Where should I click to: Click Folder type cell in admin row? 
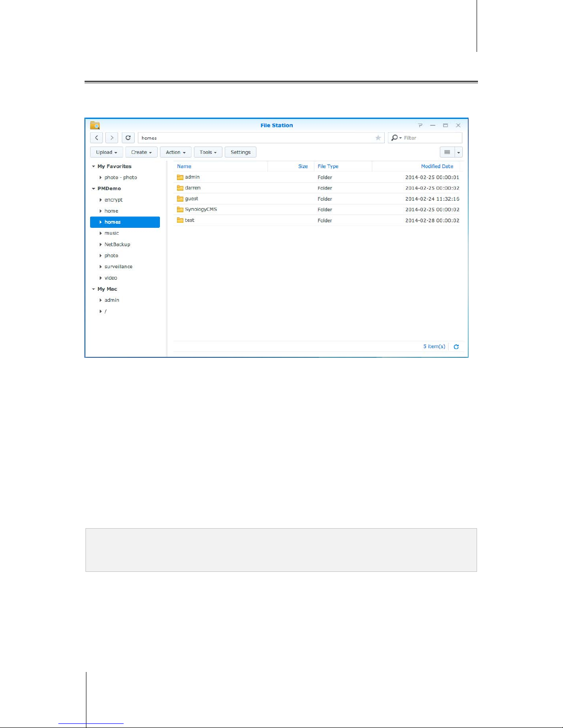(325, 177)
